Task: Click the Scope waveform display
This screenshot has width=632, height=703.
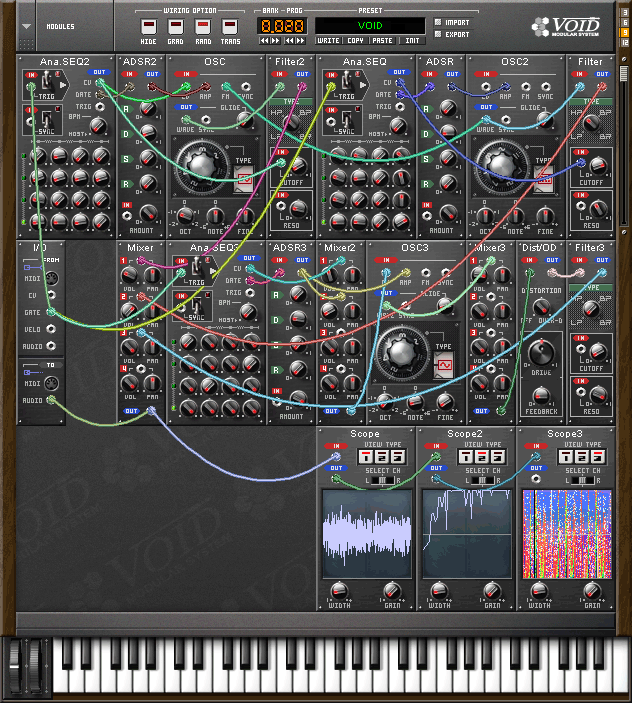Action: [367, 534]
